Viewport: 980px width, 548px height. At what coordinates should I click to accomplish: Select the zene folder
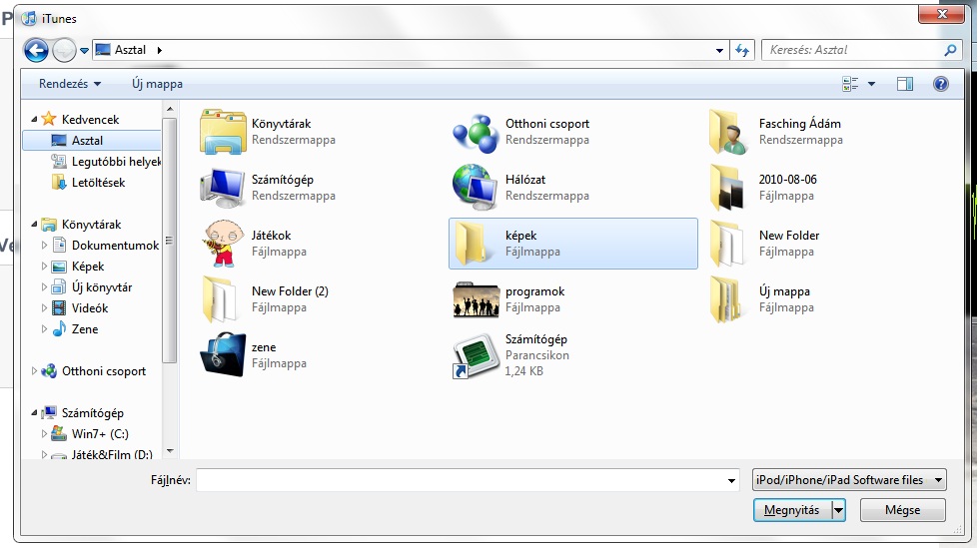(253, 355)
